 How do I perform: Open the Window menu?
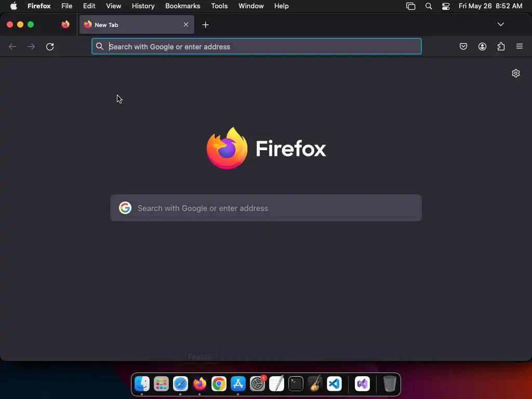pos(251,6)
